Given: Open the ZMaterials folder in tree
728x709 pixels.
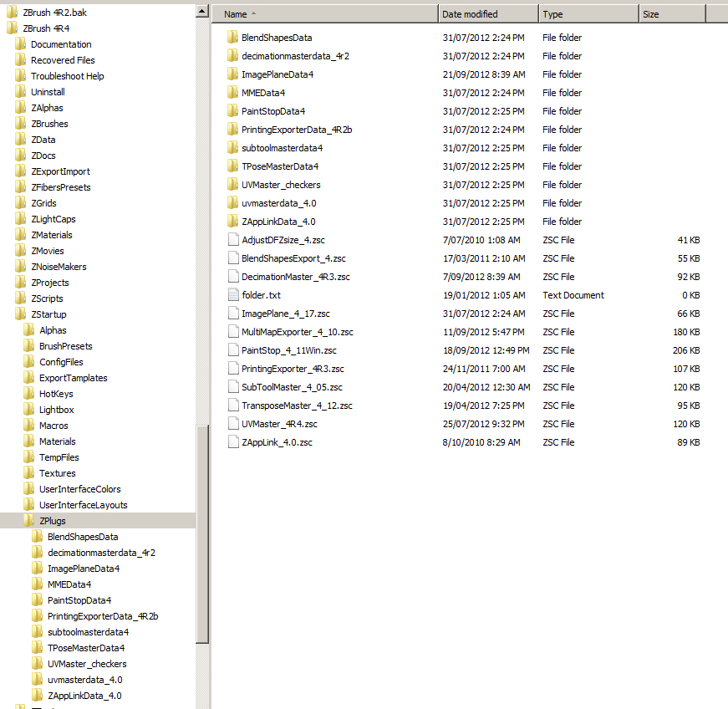Looking at the screenshot, I should (52, 235).
